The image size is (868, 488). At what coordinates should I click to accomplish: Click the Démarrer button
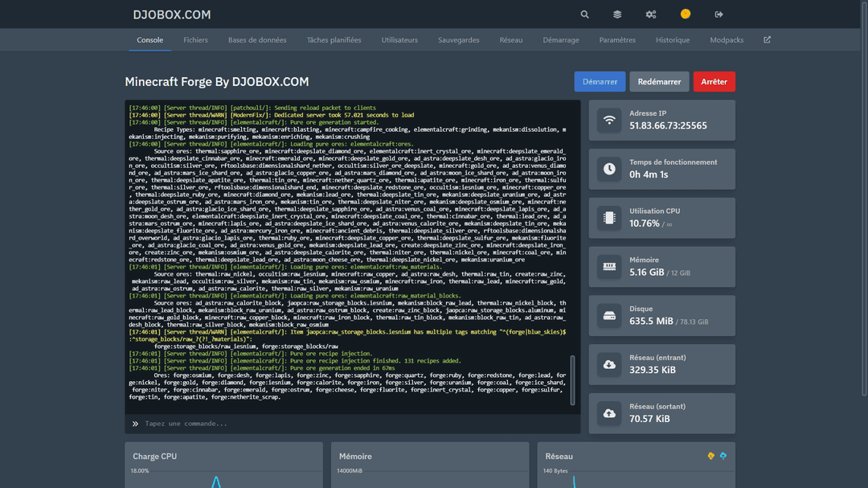pos(600,81)
